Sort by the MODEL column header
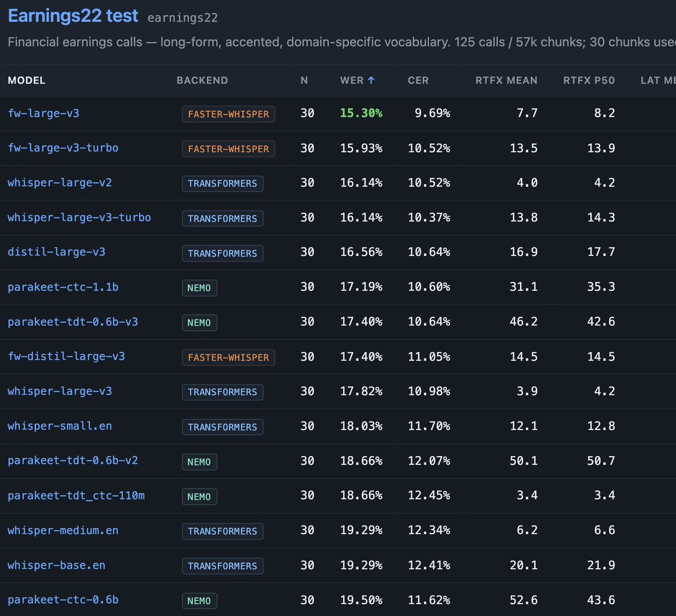 pos(26,80)
